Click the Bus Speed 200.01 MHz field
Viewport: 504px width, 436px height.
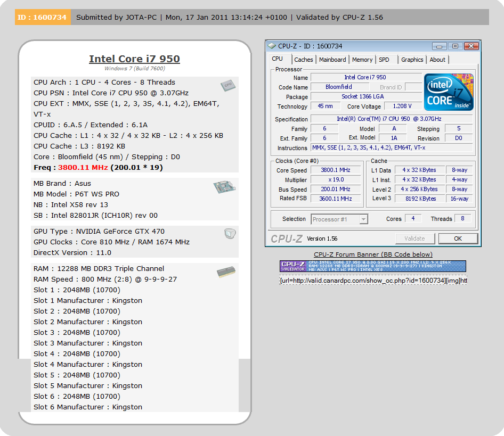pos(336,189)
